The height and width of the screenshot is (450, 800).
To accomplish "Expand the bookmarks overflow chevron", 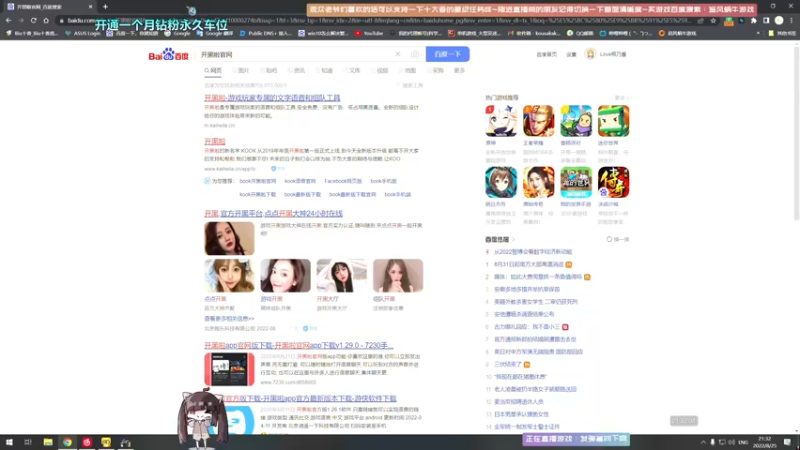I will 758,33.
